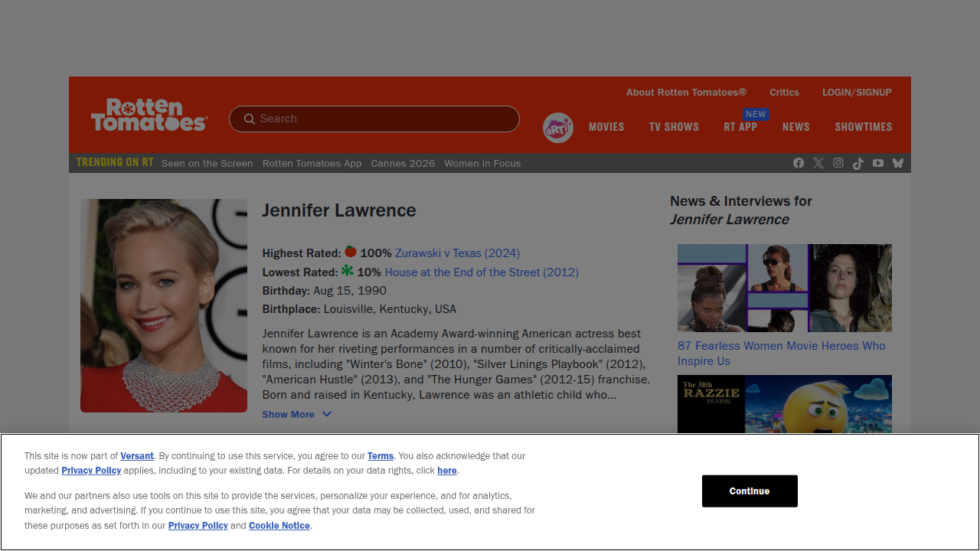Open the Critics link
This screenshot has width=980, height=551.
(x=784, y=92)
